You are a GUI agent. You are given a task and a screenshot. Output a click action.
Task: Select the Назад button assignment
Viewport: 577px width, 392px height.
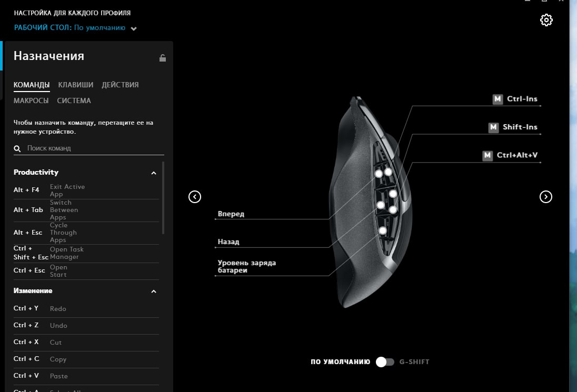tap(228, 242)
